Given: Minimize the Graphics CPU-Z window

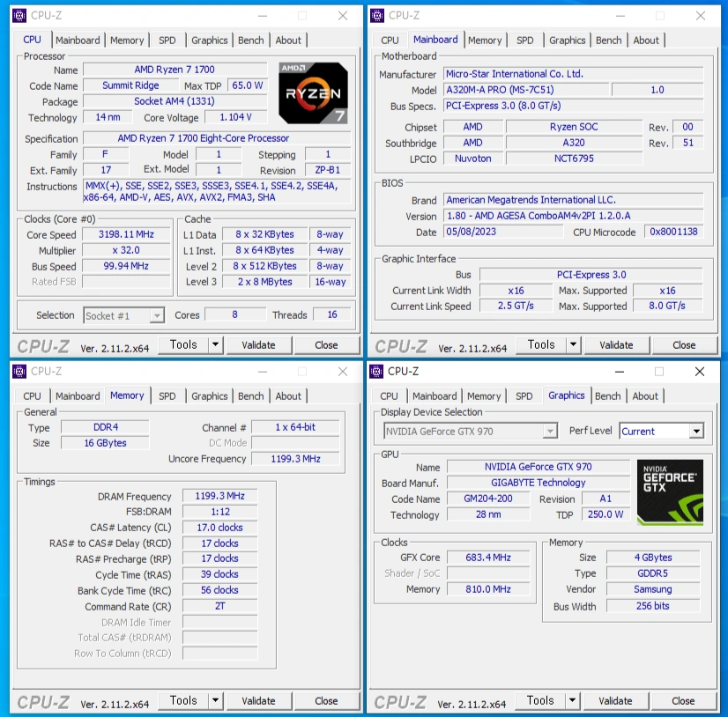Looking at the screenshot, I should [x=620, y=371].
